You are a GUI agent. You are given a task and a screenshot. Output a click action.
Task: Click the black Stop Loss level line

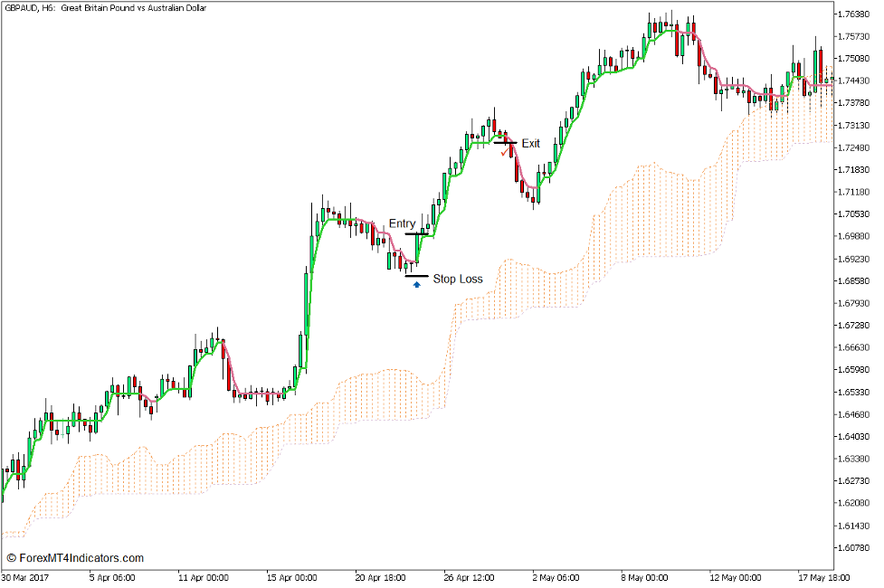pos(417,275)
